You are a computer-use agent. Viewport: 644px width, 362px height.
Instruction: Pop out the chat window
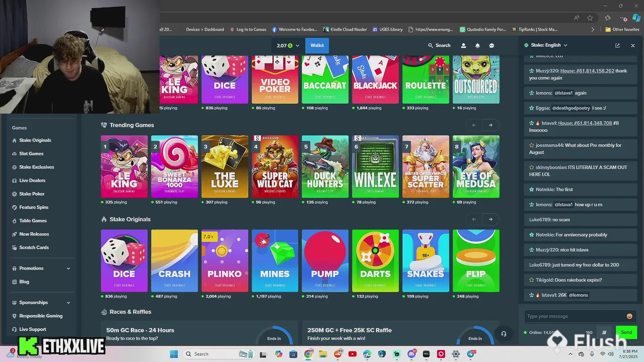617,45
